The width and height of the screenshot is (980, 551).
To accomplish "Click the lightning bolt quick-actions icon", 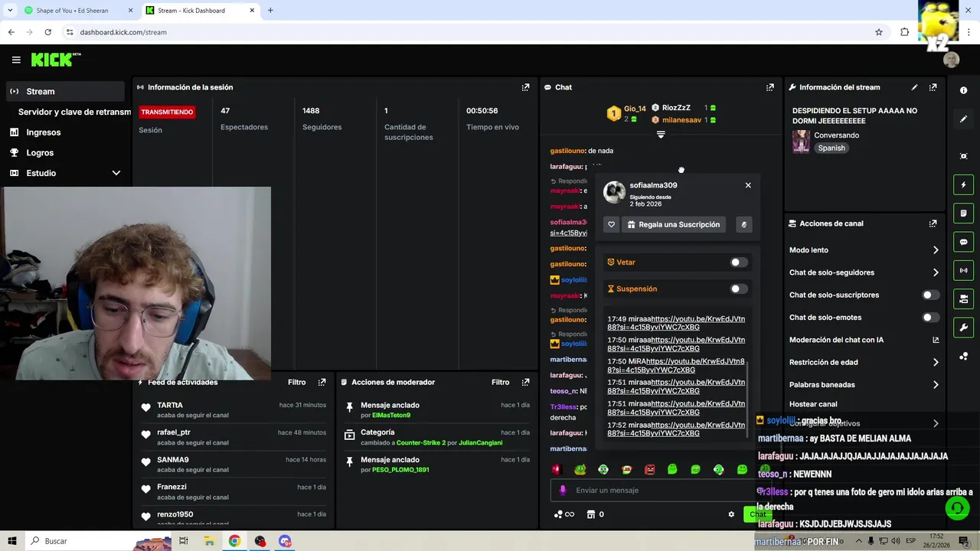I will tap(963, 184).
